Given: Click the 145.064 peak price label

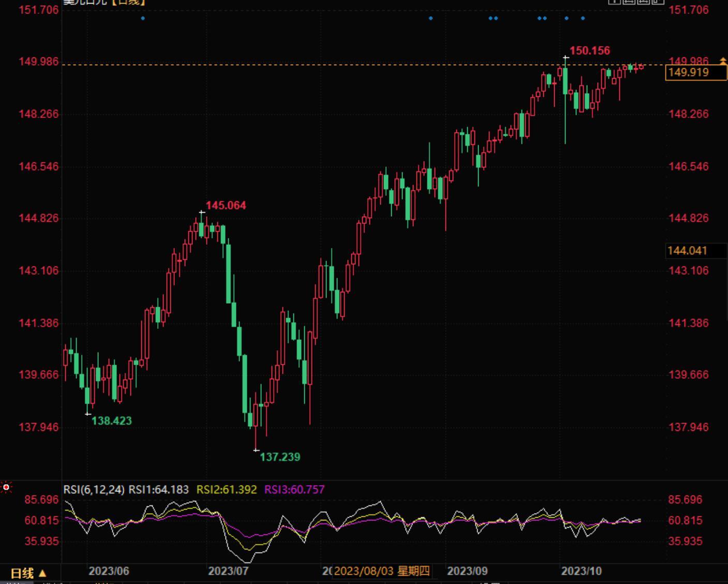Looking at the screenshot, I should tap(226, 205).
